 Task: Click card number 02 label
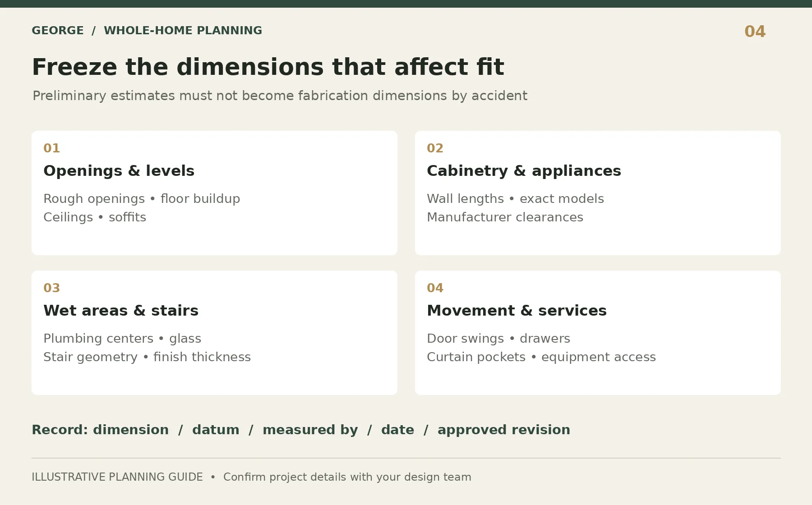(x=435, y=148)
